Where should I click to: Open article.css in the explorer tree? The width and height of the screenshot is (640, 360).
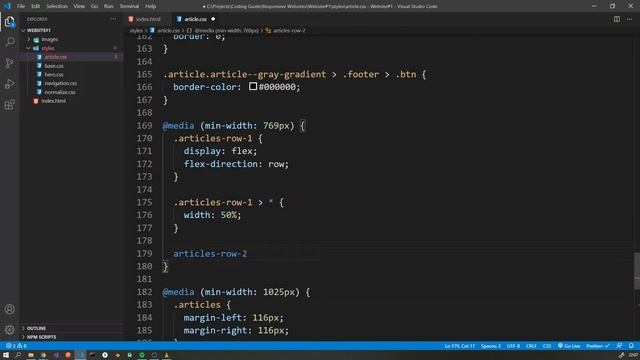pyautogui.click(x=56, y=57)
